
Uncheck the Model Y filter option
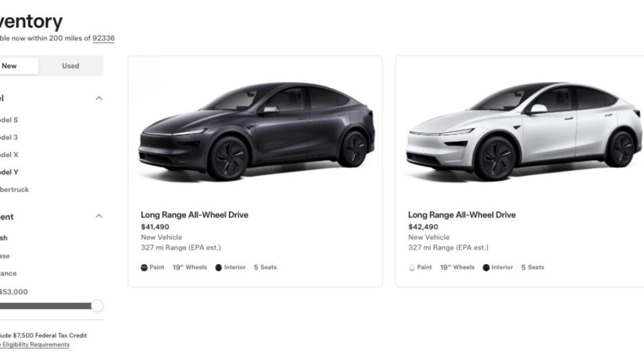click(x=9, y=172)
